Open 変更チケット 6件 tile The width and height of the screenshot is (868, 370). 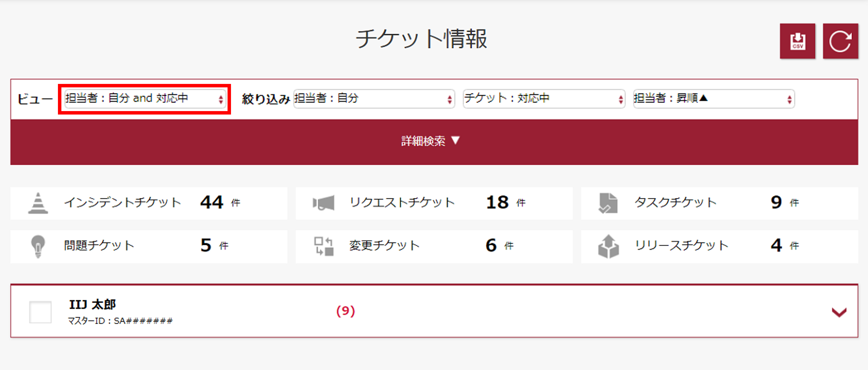pyautogui.click(x=434, y=246)
